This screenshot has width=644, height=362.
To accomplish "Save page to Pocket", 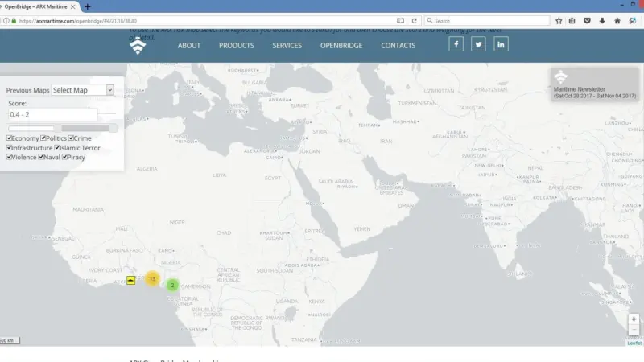I will tap(587, 21).
